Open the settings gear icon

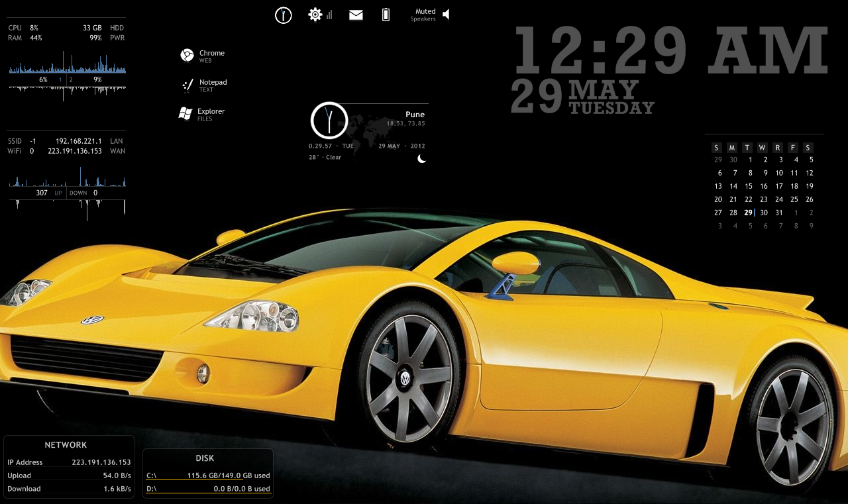314,14
